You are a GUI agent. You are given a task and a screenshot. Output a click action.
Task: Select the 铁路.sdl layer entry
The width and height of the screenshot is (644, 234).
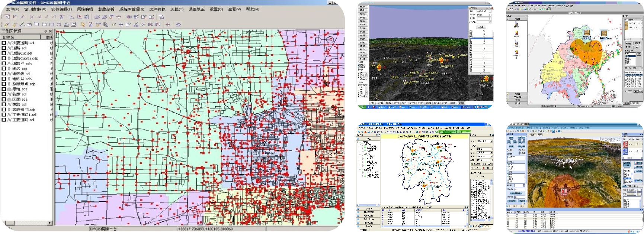click(x=19, y=104)
